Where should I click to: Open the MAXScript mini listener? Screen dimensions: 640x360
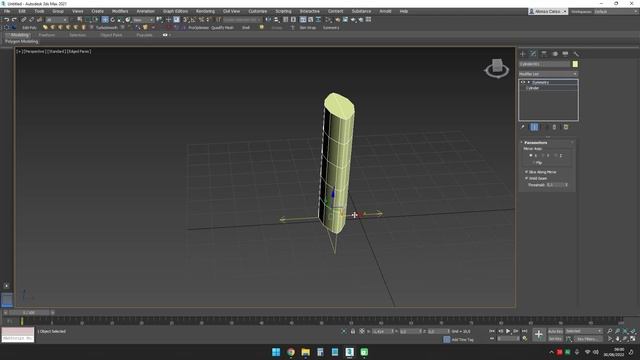click(18, 335)
